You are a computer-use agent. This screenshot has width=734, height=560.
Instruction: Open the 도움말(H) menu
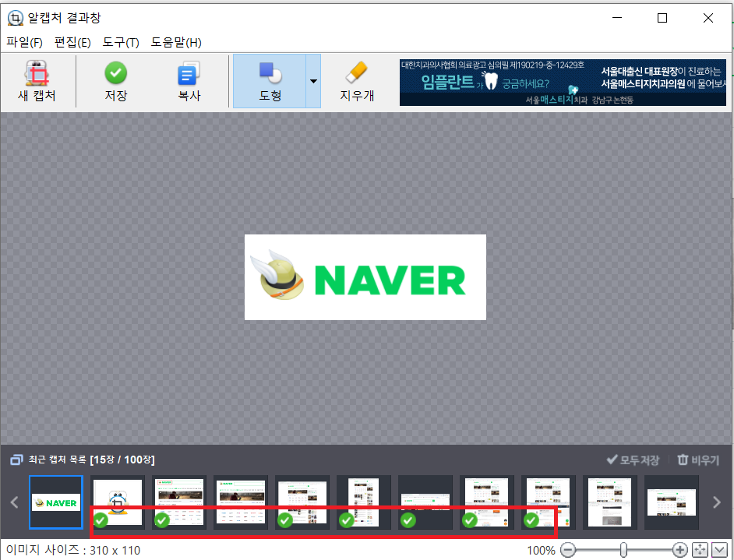(176, 43)
